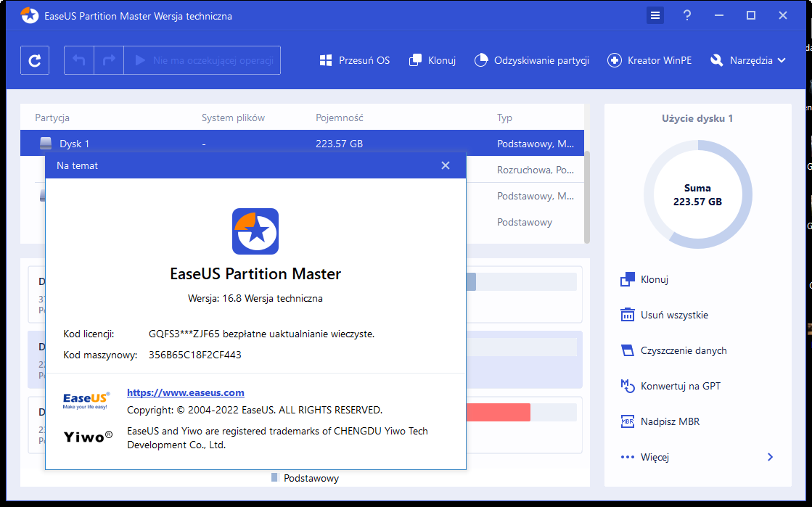Click the app logo in title bar
The width and height of the screenshot is (812, 507).
[x=30, y=15]
